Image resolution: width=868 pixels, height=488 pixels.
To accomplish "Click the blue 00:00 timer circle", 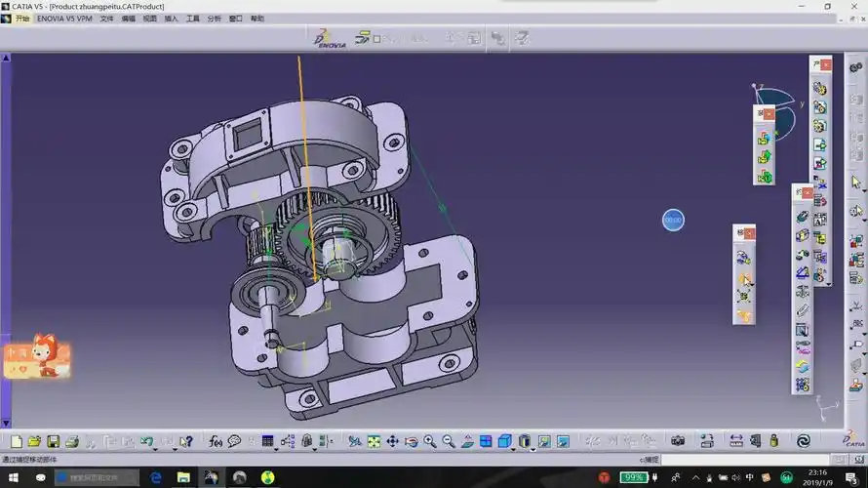I will click(673, 221).
